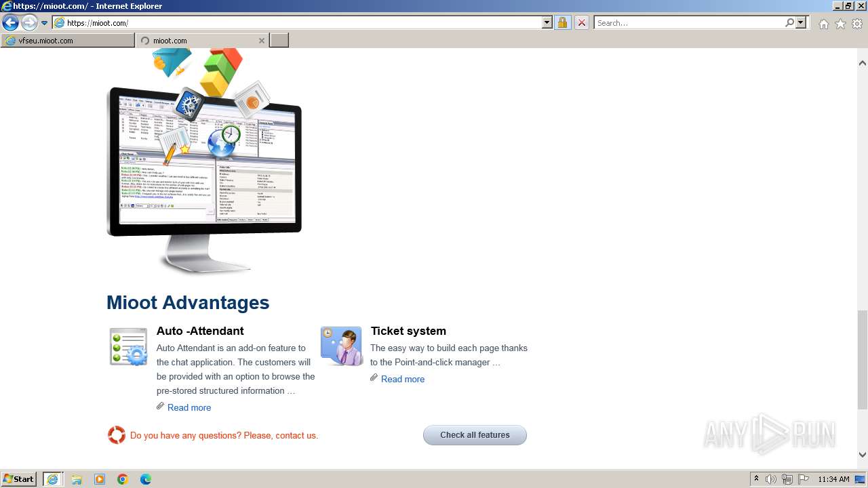
Task: Open Google Chrome from the taskbar
Action: pos(123,479)
